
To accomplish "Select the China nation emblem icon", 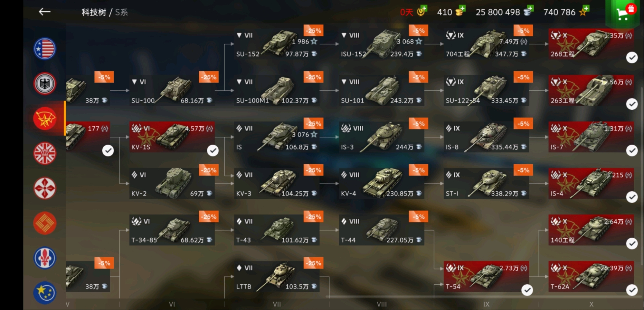I will pos(45,223).
